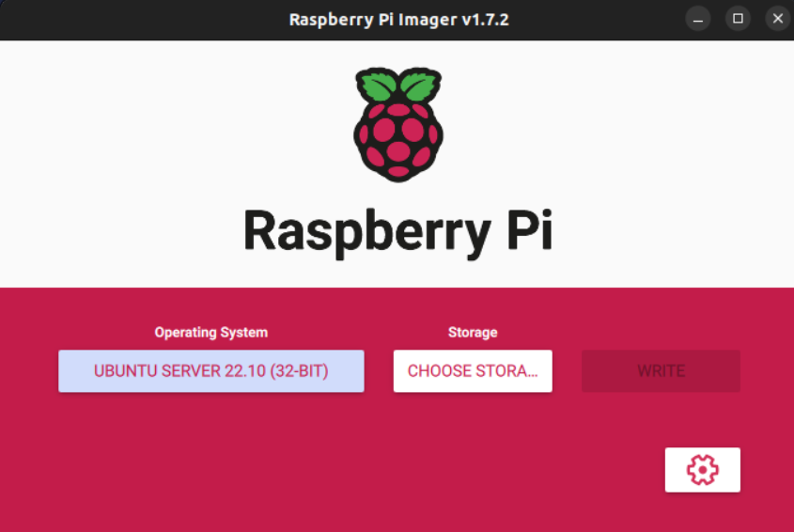Open the Choose Storage button
Viewport: 794px width, 532px height.
[x=473, y=371]
